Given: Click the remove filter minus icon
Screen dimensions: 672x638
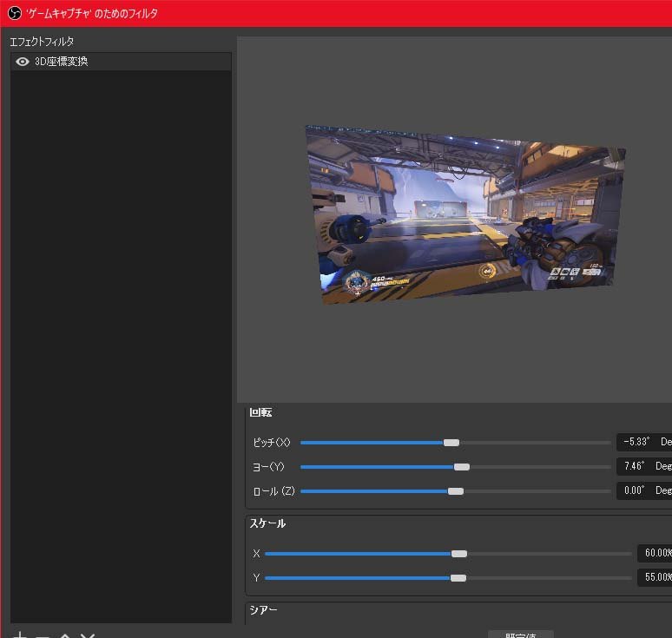Looking at the screenshot, I should [x=43, y=635].
